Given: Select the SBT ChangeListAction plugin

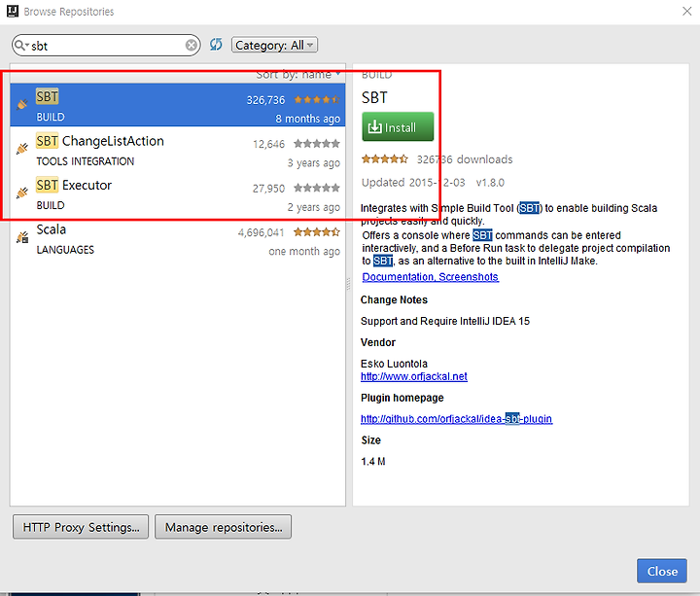Looking at the screenshot, I should coord(178,149).
